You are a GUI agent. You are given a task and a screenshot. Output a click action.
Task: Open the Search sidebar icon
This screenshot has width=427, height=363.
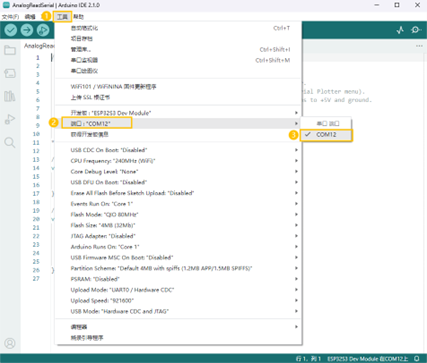click(10, 142)
